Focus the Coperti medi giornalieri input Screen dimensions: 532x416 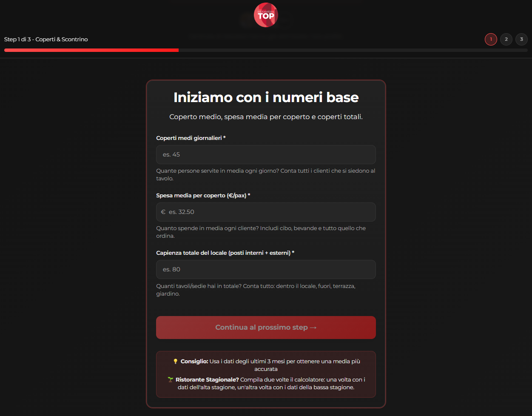(x=266, y=154)
